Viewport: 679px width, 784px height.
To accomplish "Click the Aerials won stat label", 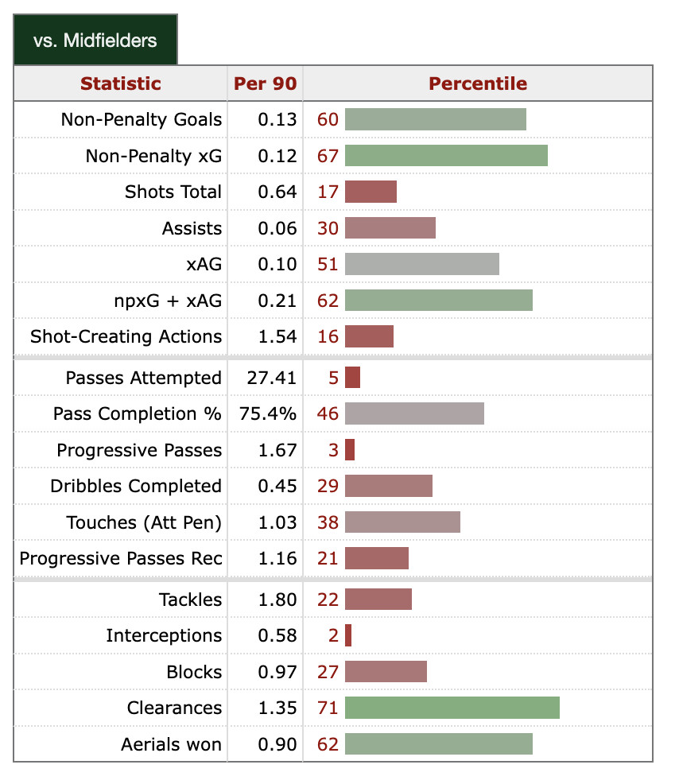I will [x=171, y=745].
